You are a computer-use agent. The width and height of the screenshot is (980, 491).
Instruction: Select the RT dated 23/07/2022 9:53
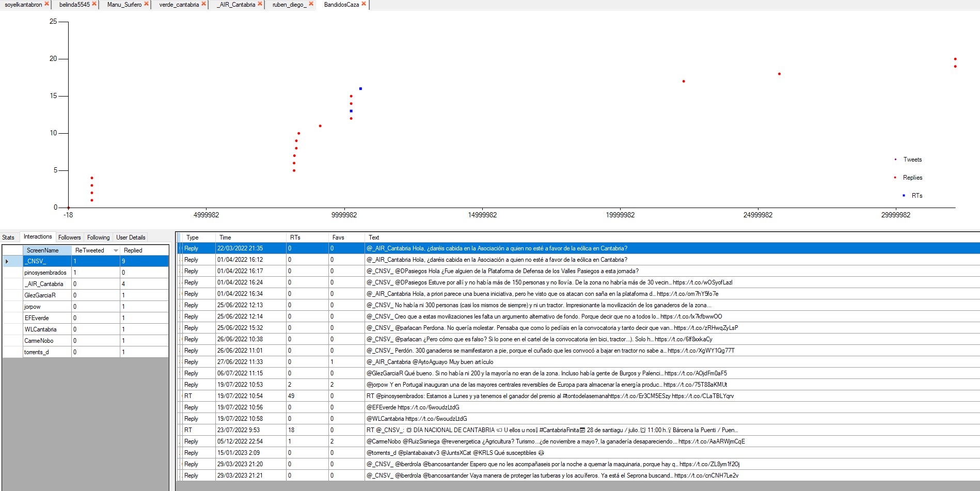578,430
